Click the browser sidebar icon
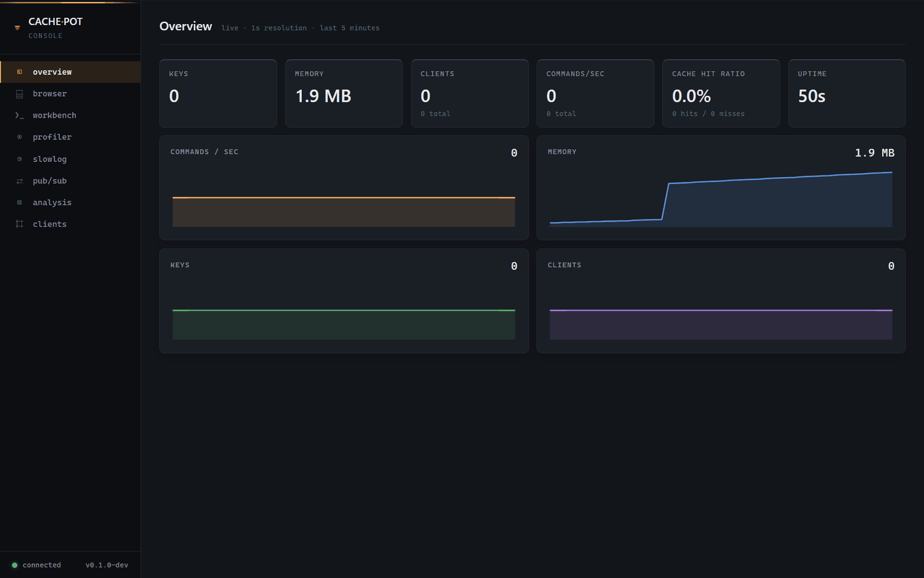The height and width of the screenshot is (578, 924). (20, 94)
